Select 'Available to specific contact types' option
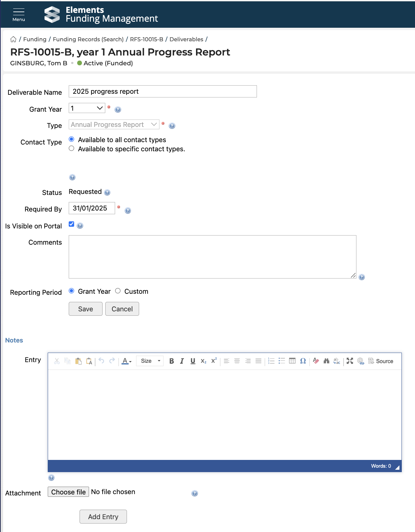 (71, 149)
